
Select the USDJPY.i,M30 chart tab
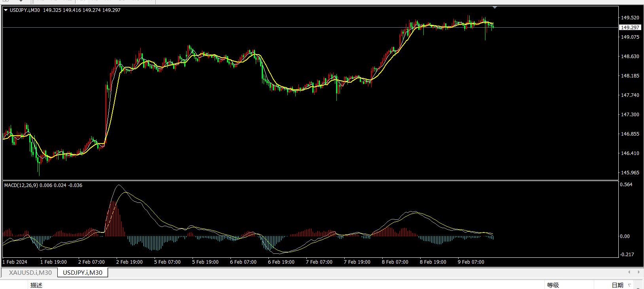(x=83, y=272)
